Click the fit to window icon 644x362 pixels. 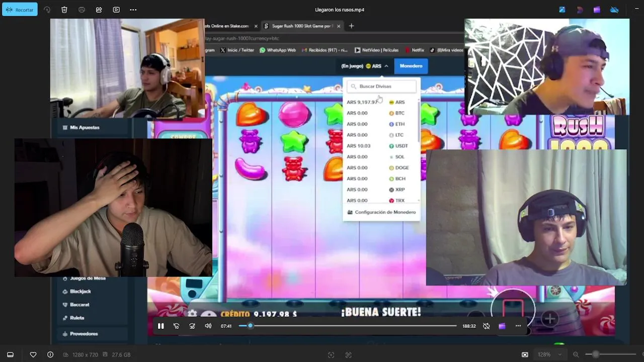(x=331, y=354)
